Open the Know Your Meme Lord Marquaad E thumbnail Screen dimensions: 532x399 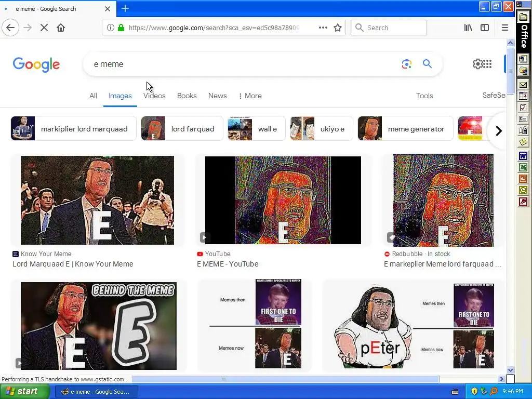(x=97, y=200)
